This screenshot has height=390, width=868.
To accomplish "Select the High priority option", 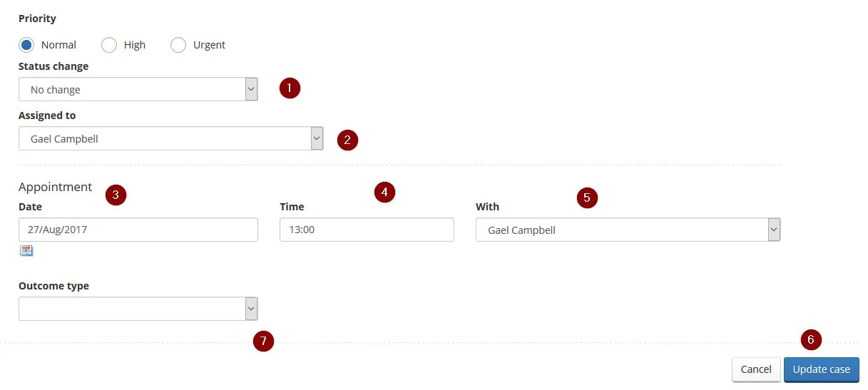I will tap(109, 45).
